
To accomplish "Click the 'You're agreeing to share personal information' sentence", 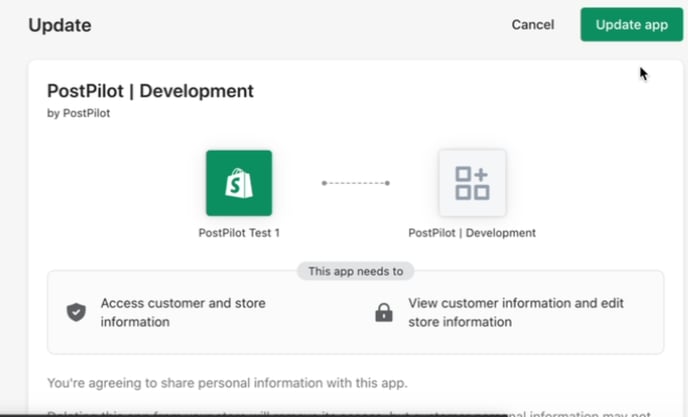I will 227,383.
